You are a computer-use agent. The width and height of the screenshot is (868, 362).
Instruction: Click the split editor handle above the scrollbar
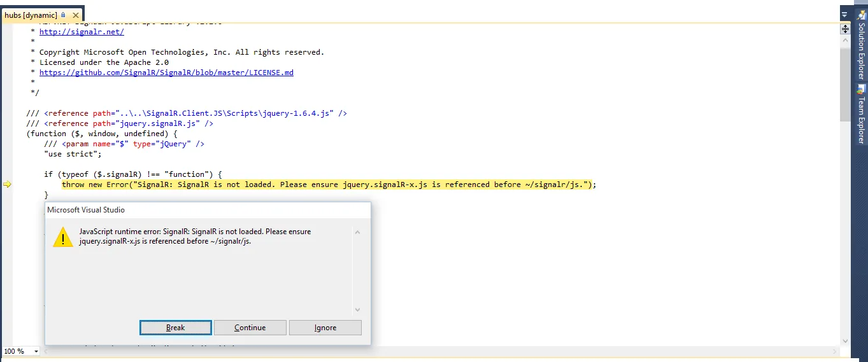845,29
